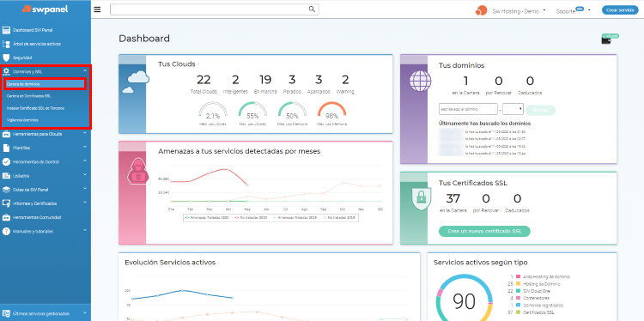The height and width of the screenshot is (321, 644).
Task: Expand Informes y Certificados chevron
Action: (85, 203)
